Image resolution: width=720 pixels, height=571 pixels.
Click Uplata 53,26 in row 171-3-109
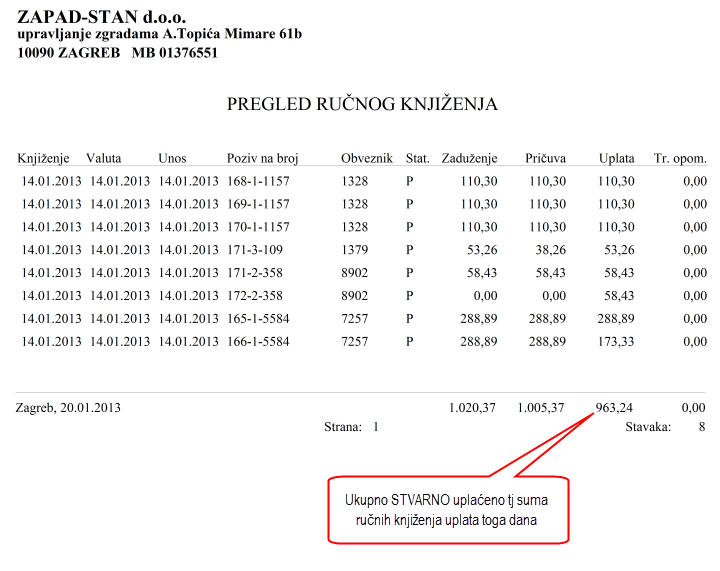point(619,250)
